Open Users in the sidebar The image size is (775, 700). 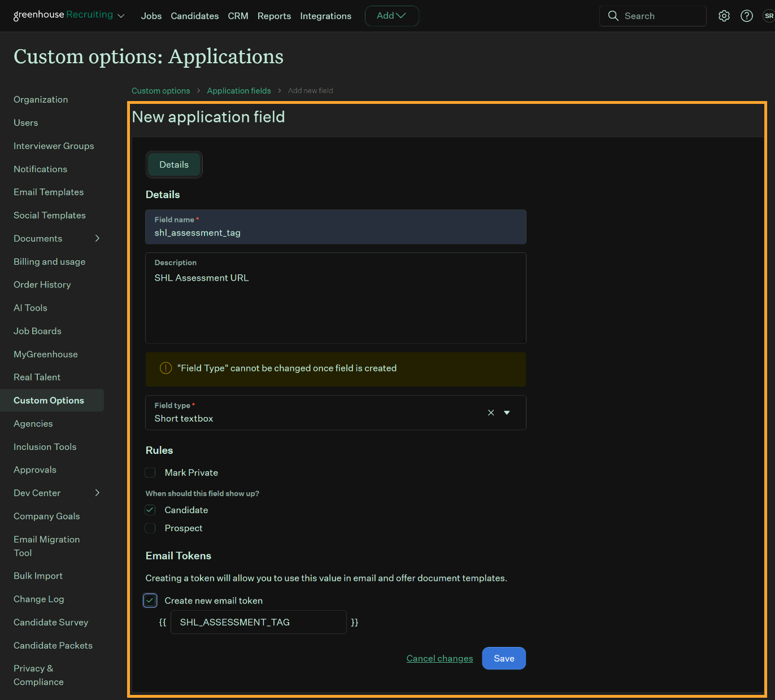26,123
